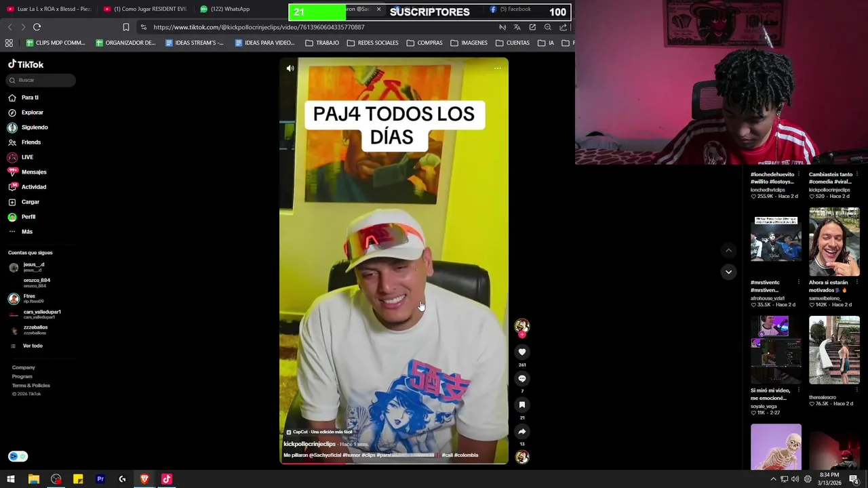Click the #humor hashtag in caption
868x488 pixels.
coord(351,455)
